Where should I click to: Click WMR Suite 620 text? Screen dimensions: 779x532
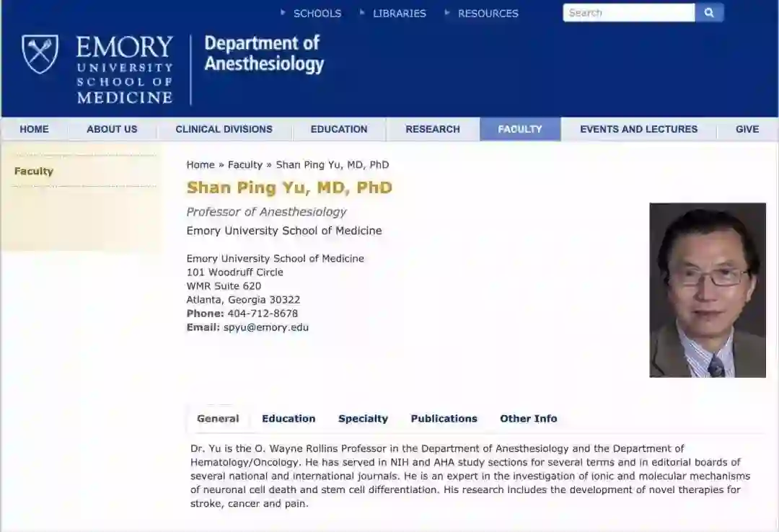[x=224, y=286]
